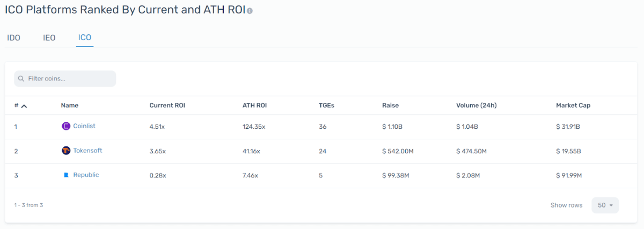Click the info icon beside the page title
Viewport: 644px width, 229px height.
click(x=250, y=11)
